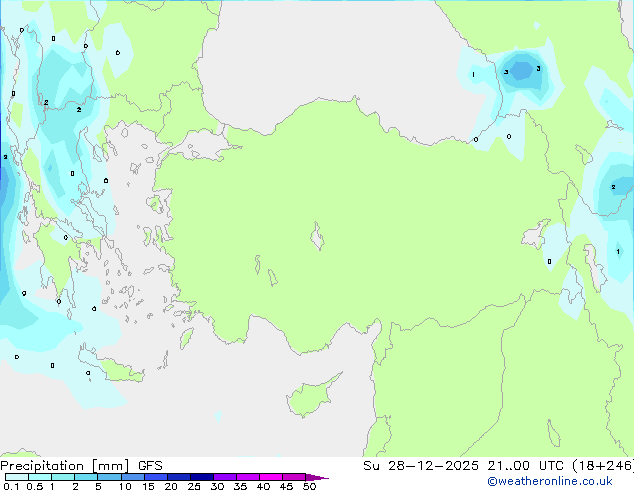634x490 pixels.
Task: Click the '0.5' legend scale label
Action: [x=35, y=486]
